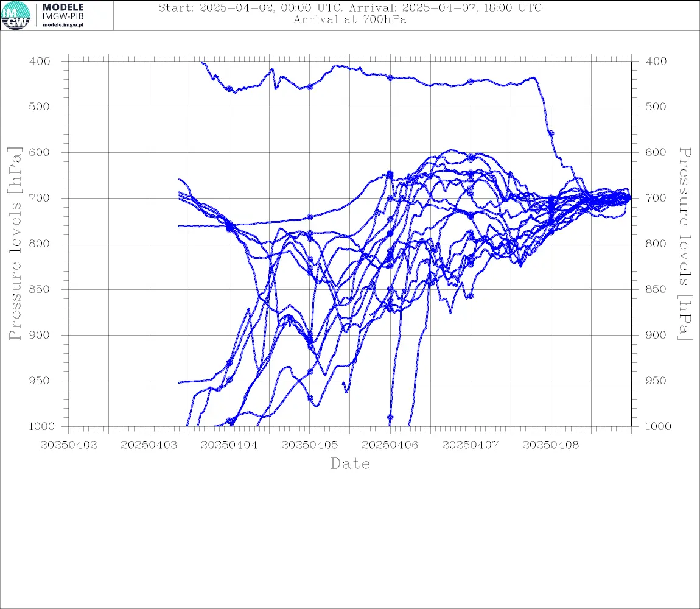Click the Start/Arrival title line

pyautogui.click(x=350, y=8)
